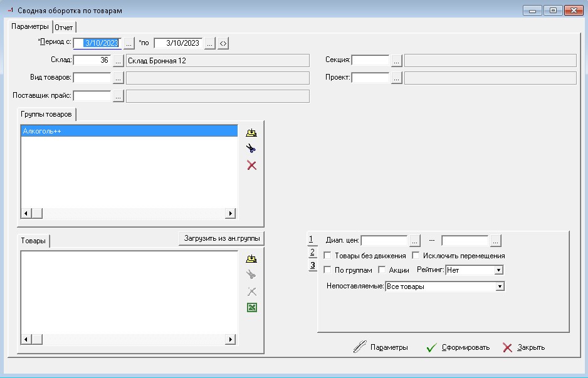Click the Закрыть button
This screenshot has width=588, height=378.
(524, 347)
